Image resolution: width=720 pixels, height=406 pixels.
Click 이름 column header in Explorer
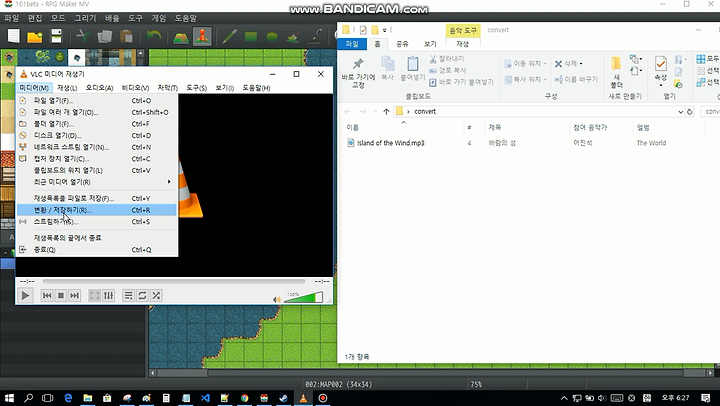(352, 127)
